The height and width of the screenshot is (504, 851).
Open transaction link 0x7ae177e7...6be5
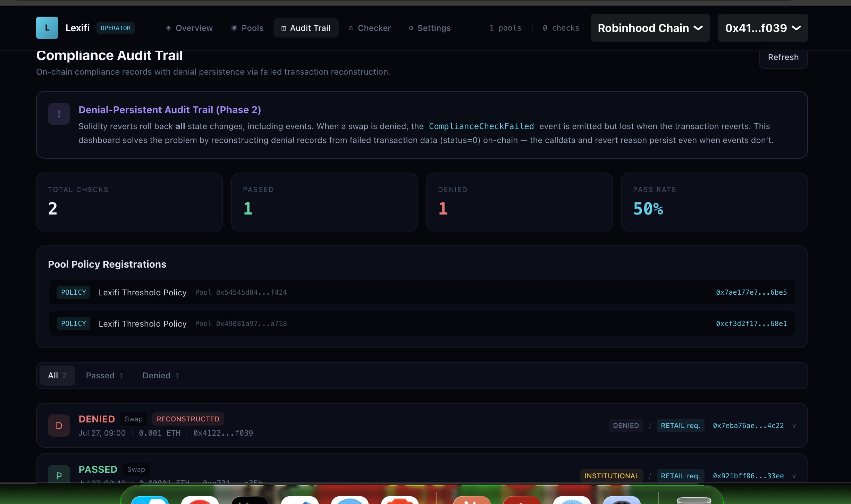pos(751,292)
